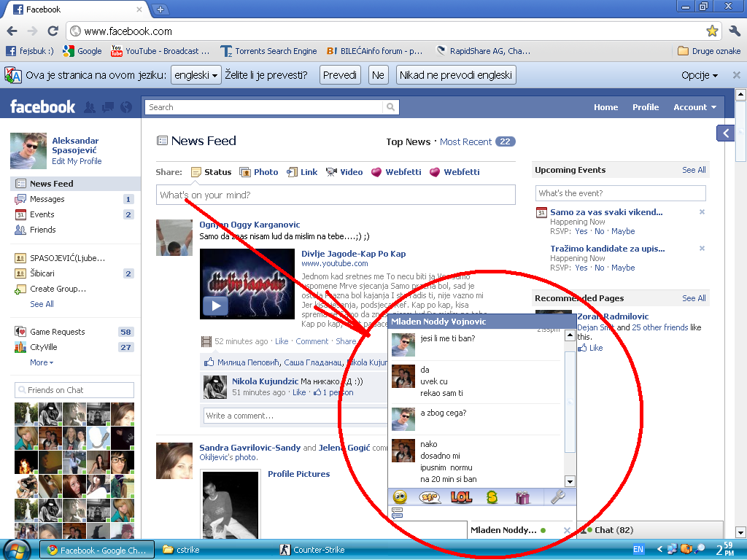Screen dimensions: 747x560
Task: Go to Home in top navigation
Action: click(605, 107)
